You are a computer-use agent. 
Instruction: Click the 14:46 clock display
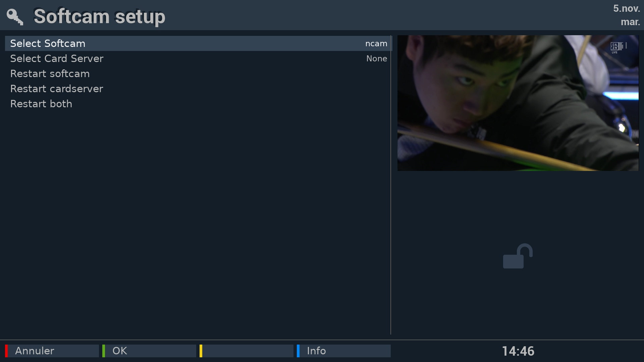tap(518, 351)
